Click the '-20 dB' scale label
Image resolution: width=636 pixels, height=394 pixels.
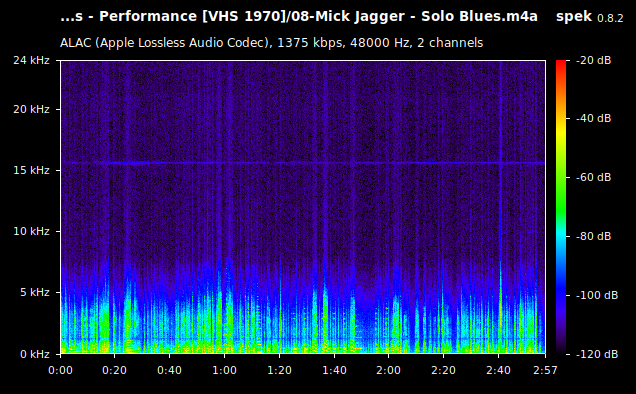pyautogui.click(x=593, y=60)
